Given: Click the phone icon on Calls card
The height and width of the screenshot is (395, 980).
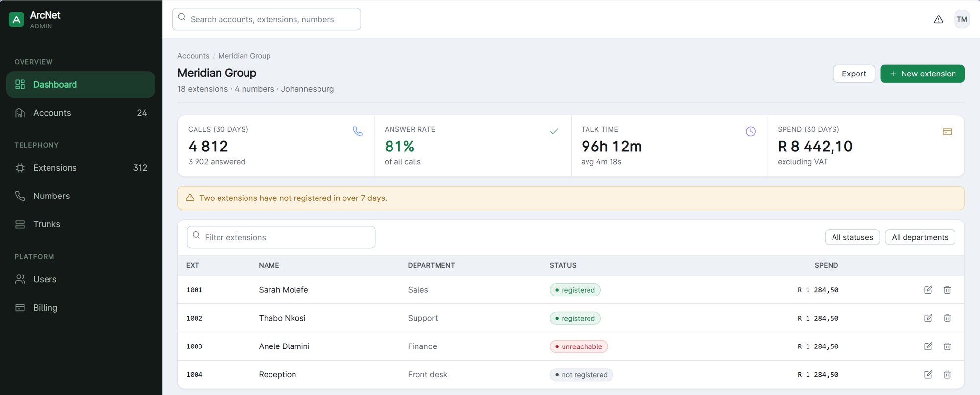Looking at the screenshot, I should 358,131.
